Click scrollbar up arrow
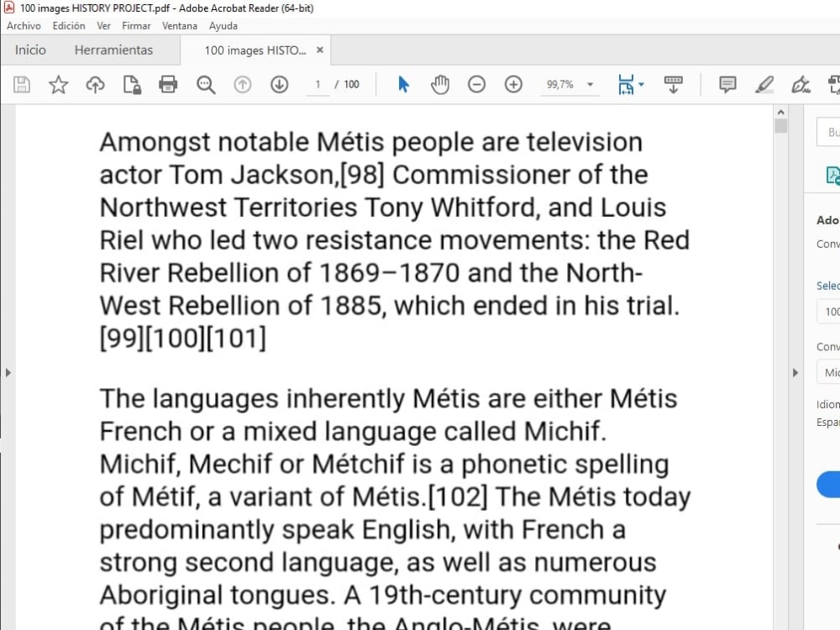Viewport: 840px width, 630px height. pos(780,113)
